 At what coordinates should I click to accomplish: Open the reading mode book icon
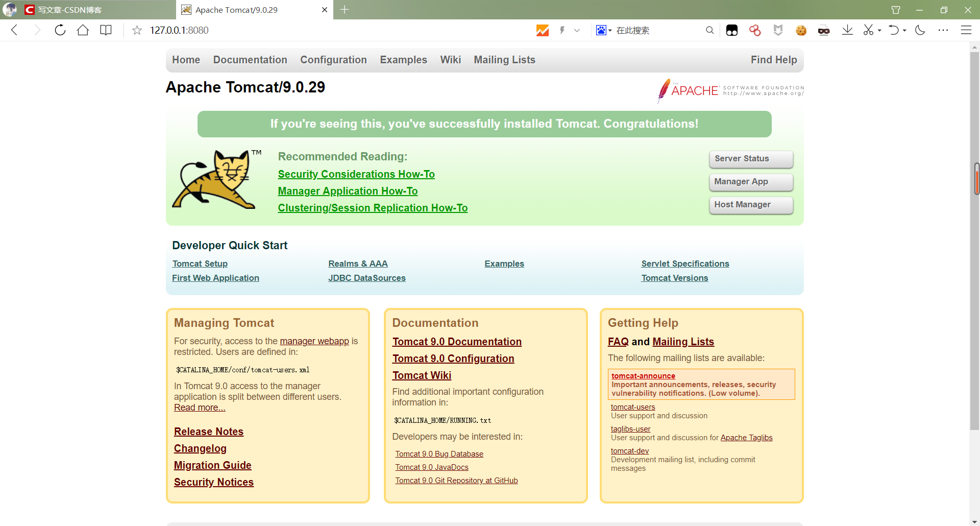pos(106,30)
